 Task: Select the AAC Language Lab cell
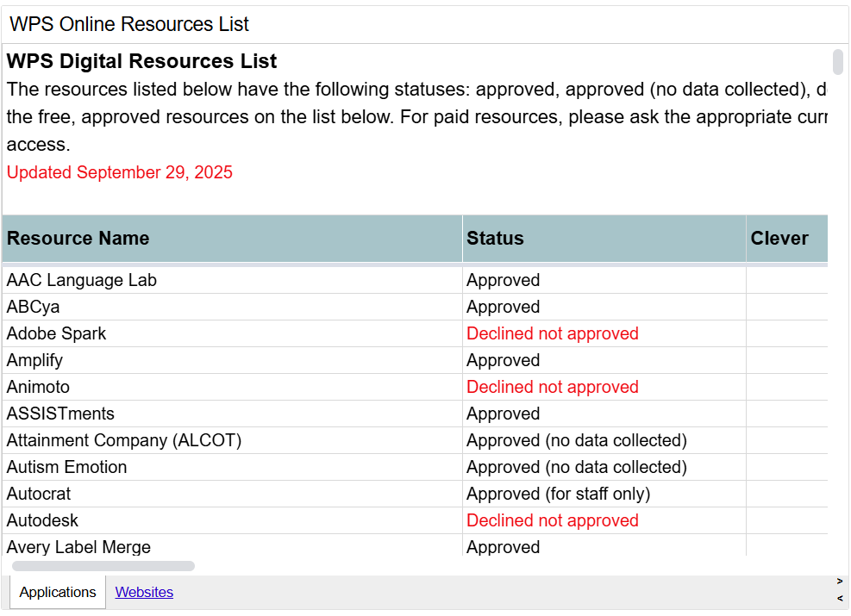(x=232, y=280)
